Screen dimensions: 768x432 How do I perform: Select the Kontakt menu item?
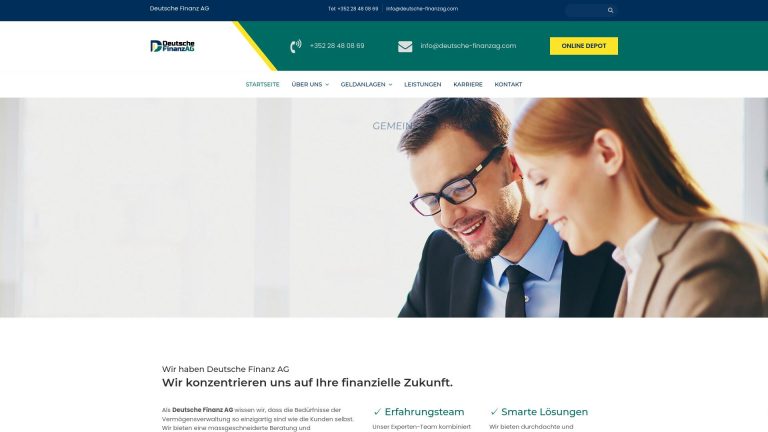pyautogui.click(x=508, y=84)
